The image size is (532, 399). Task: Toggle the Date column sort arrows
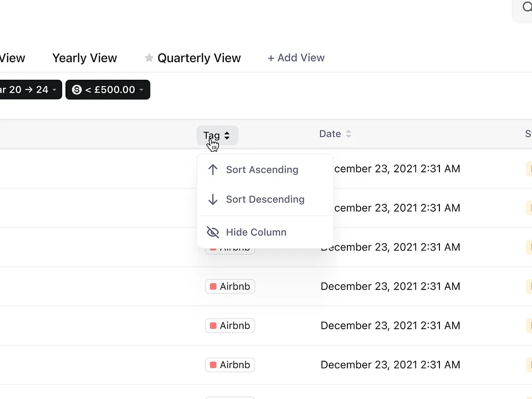[x=348, y=134]
